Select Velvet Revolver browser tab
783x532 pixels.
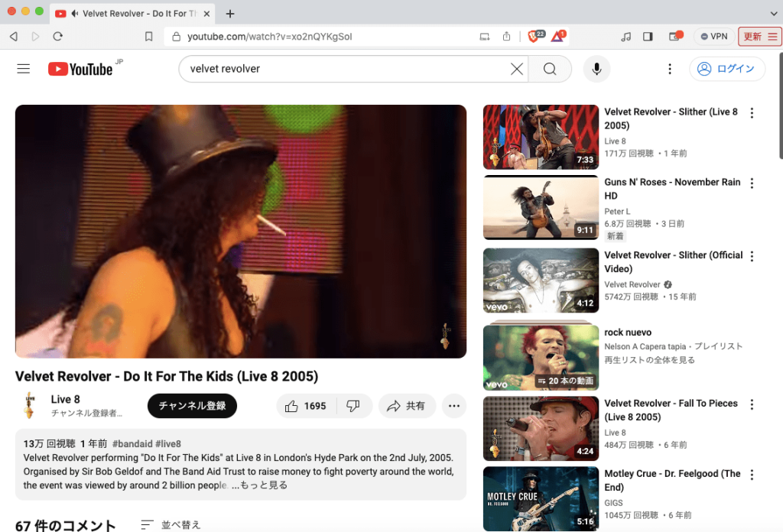[x=133, y=14]
